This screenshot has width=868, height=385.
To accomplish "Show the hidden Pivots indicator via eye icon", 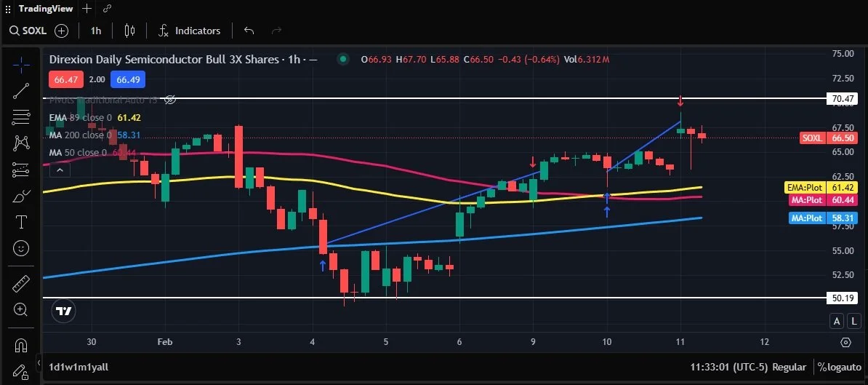I will 171,100.
